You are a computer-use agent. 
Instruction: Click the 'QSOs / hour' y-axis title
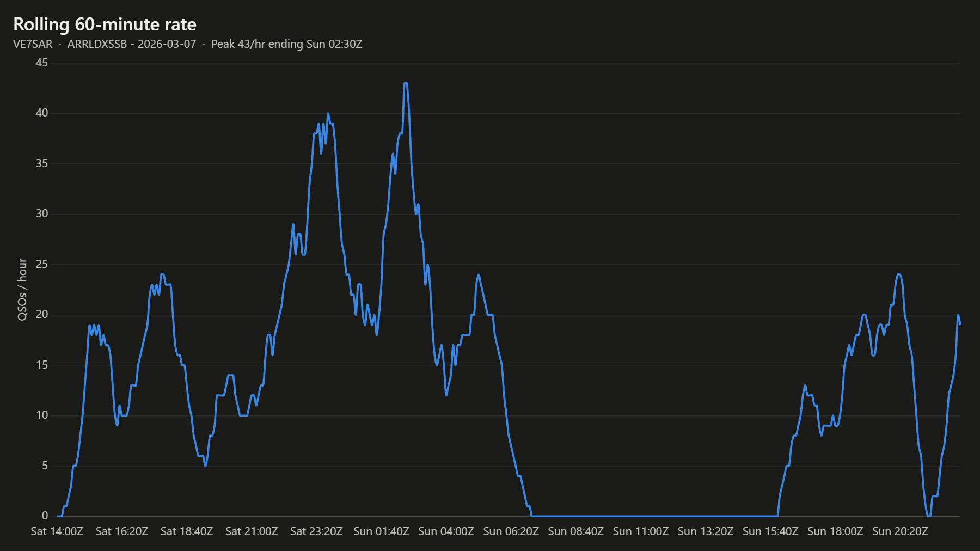(x=22, y=289)
